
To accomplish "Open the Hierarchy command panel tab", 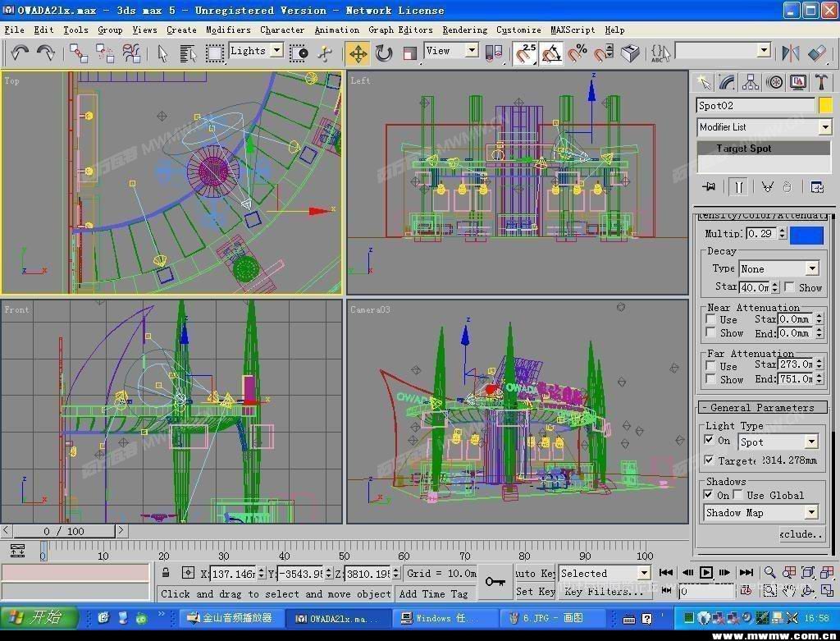I will click(751, 82).
